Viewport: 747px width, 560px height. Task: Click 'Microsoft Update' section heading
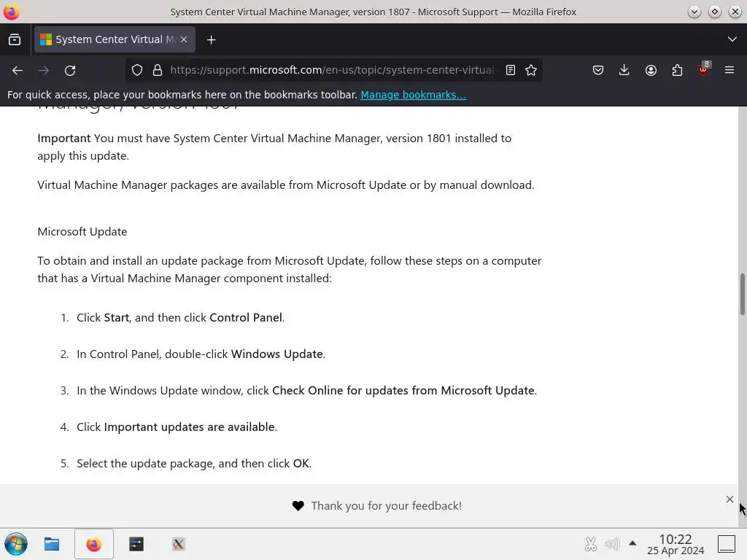pos(82,231)
